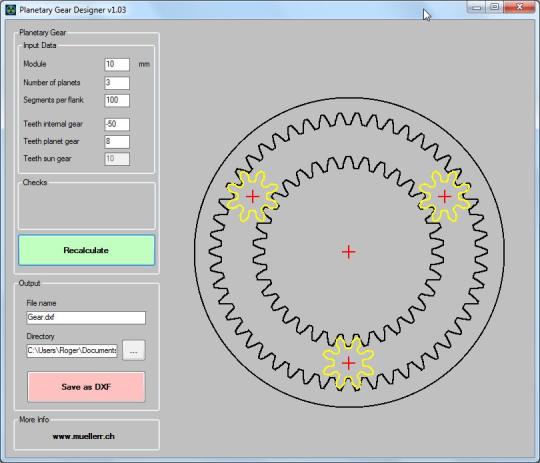Click the 'Output' group label
Screen dimensions: 540x463
coord(29,283)
